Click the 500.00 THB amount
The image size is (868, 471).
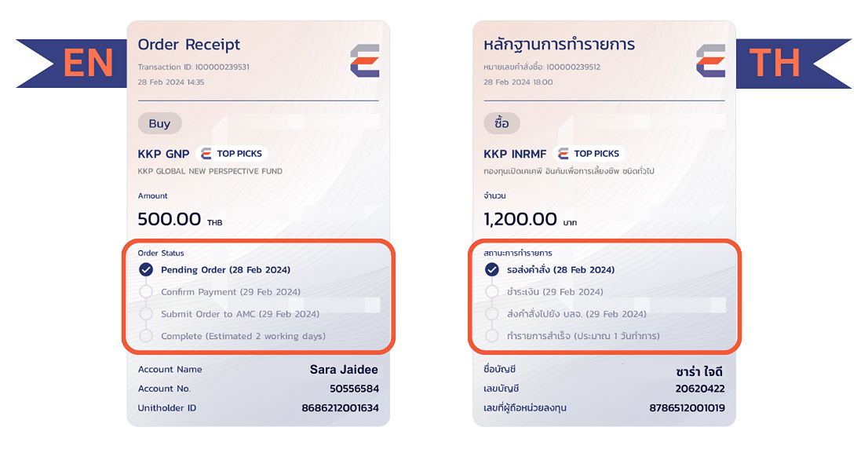click(180, 219)
